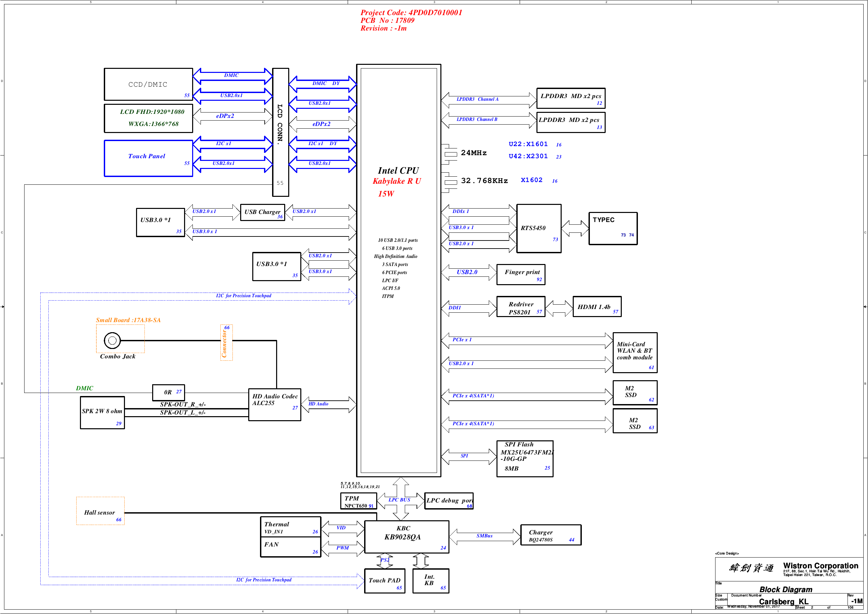Select the USB3.0 *1 block beside USB Charger

pos(161,222)
